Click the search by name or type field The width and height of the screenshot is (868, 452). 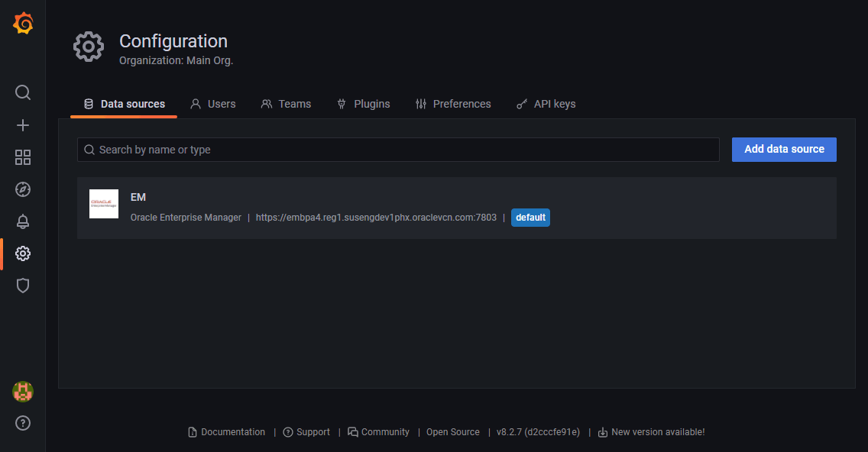397,149
